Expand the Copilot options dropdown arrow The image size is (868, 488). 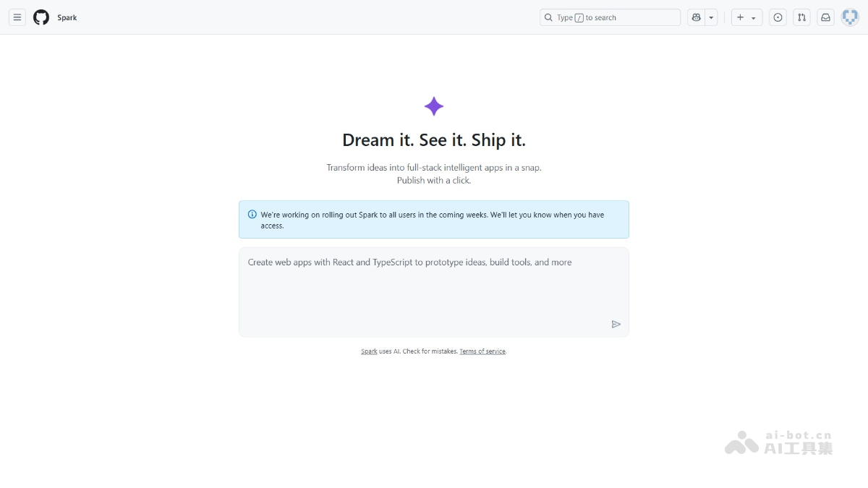[710, 17]
